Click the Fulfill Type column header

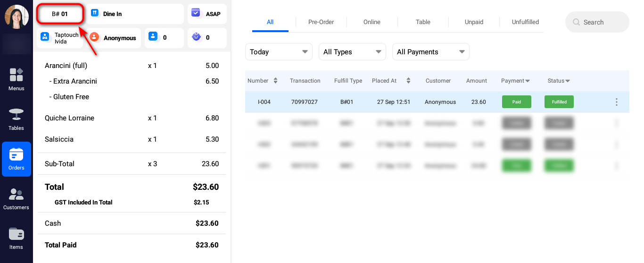pyautogui.click(x=348, y=81)
